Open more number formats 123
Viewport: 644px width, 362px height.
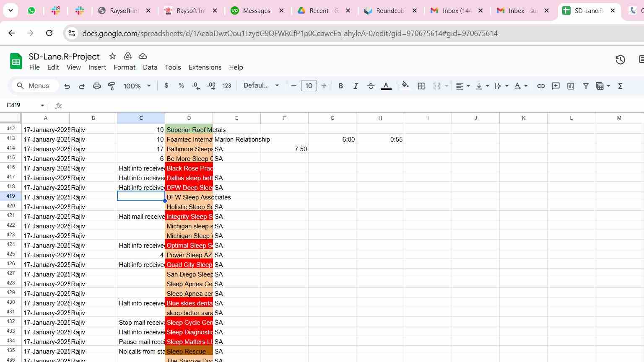(x=227, y=85)
